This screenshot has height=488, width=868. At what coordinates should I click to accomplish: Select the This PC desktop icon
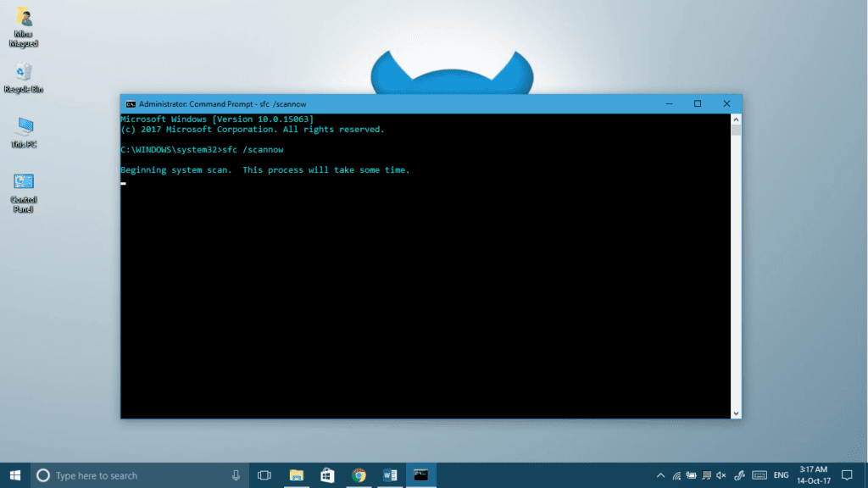[x=24, y=131]
